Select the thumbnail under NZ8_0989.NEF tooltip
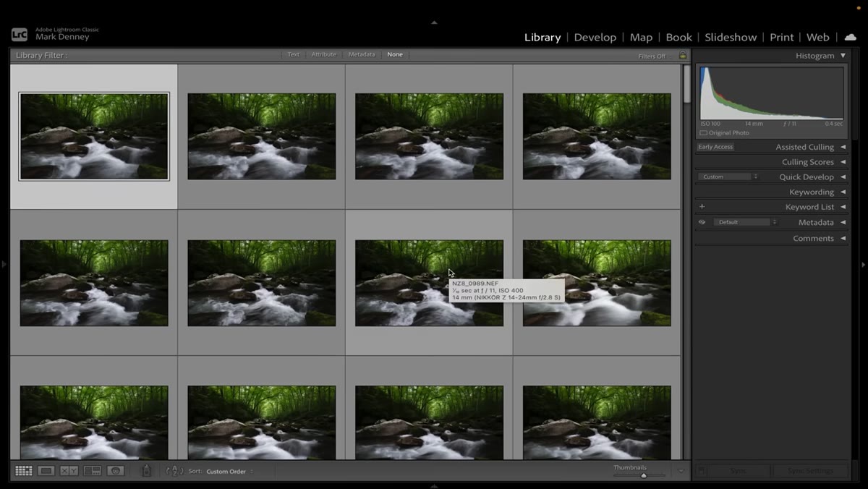The height and width of the screenshot is (489, 868). tap(430, 283)
